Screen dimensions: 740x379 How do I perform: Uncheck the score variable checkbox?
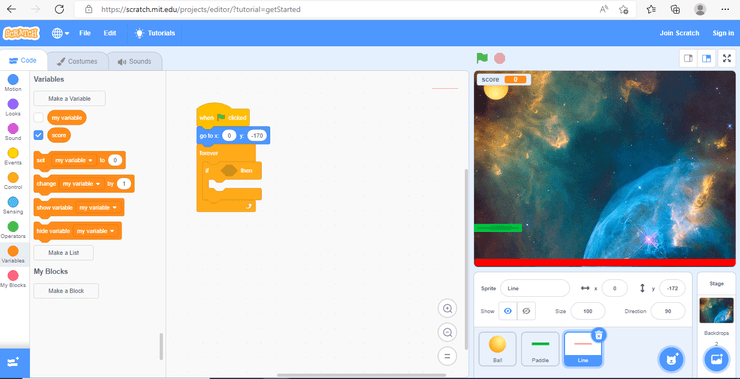pyautogui.click(x=39, y=135)
